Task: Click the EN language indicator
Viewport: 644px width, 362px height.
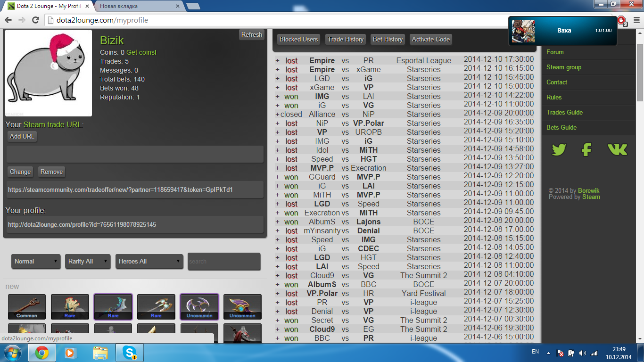Action: tap(535, 352)
